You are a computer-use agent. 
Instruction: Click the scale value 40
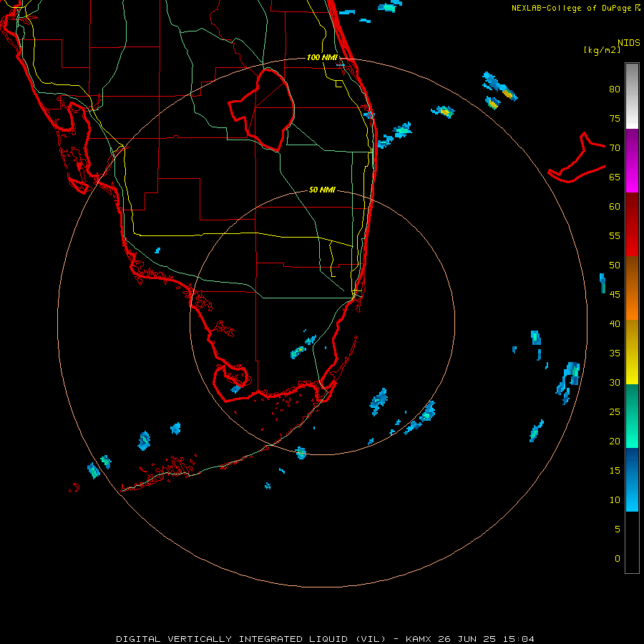coord(615,324)
